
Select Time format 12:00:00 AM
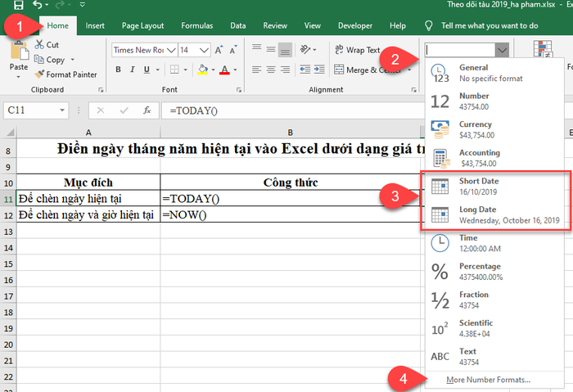point(494,243)
